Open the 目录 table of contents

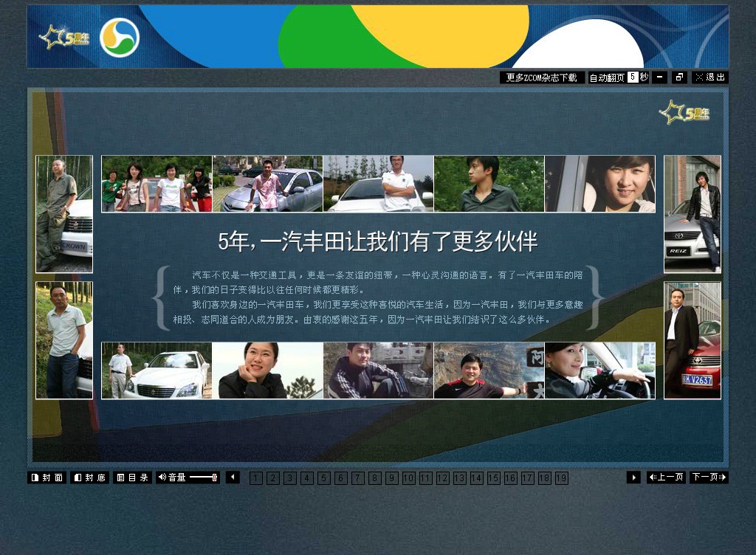pos(133,478)
